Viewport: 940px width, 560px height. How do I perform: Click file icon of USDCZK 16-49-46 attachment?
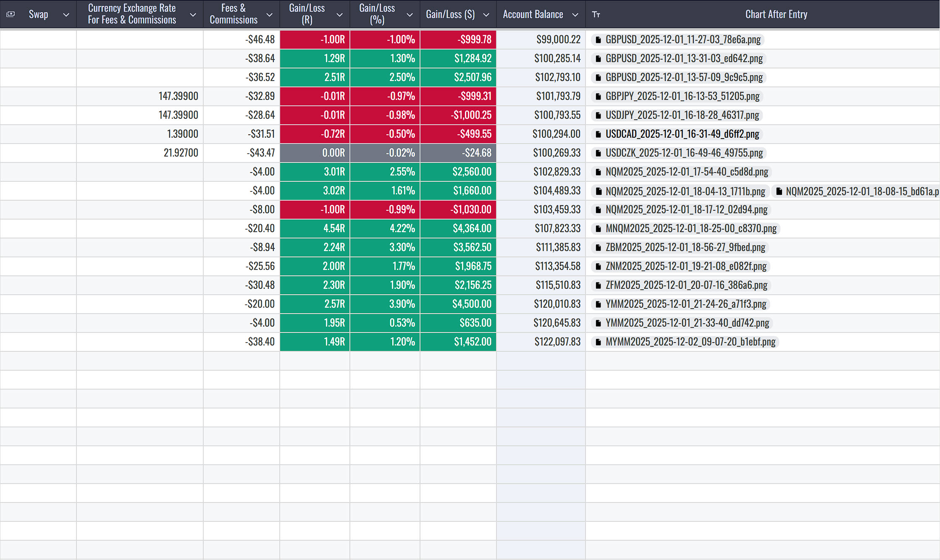pos(598,153)
